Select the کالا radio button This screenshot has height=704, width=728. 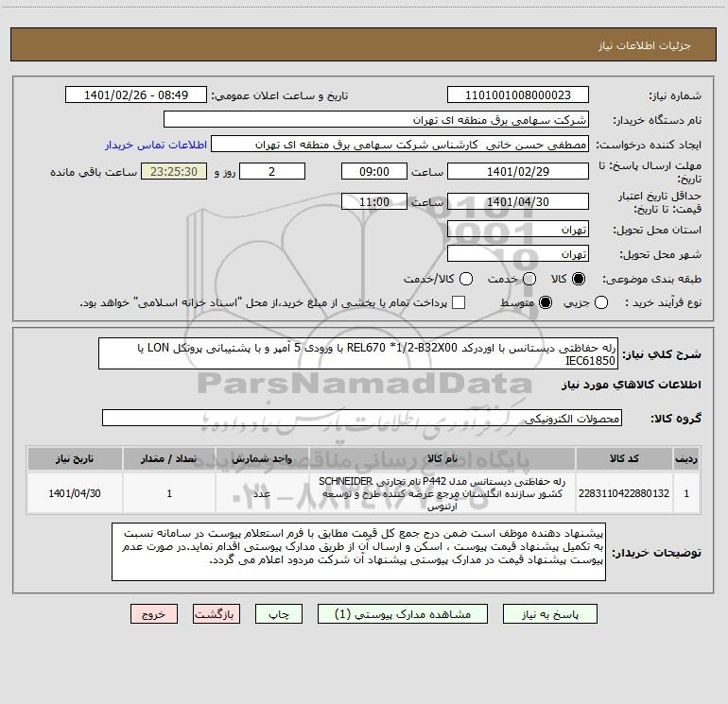click(x=579, y=279)
